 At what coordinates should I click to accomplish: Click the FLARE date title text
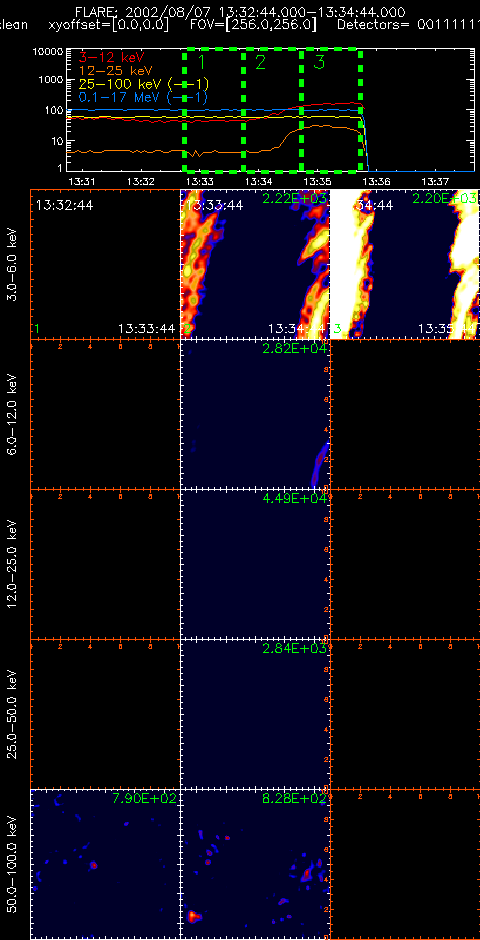(x=240, y=12)
